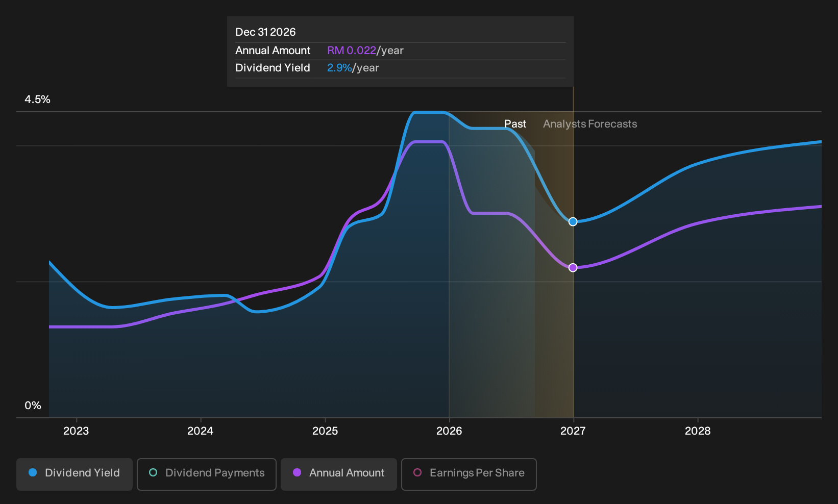Viewport: 838px width, 504px height.
Task: Click the 2023 x-axis label
Action: (x=76, y=431)
